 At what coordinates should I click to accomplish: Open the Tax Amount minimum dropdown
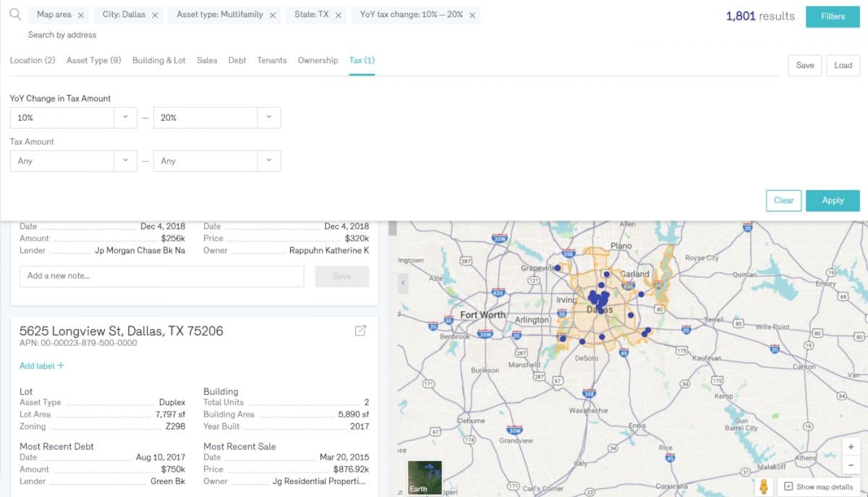(x=125, y=161)
